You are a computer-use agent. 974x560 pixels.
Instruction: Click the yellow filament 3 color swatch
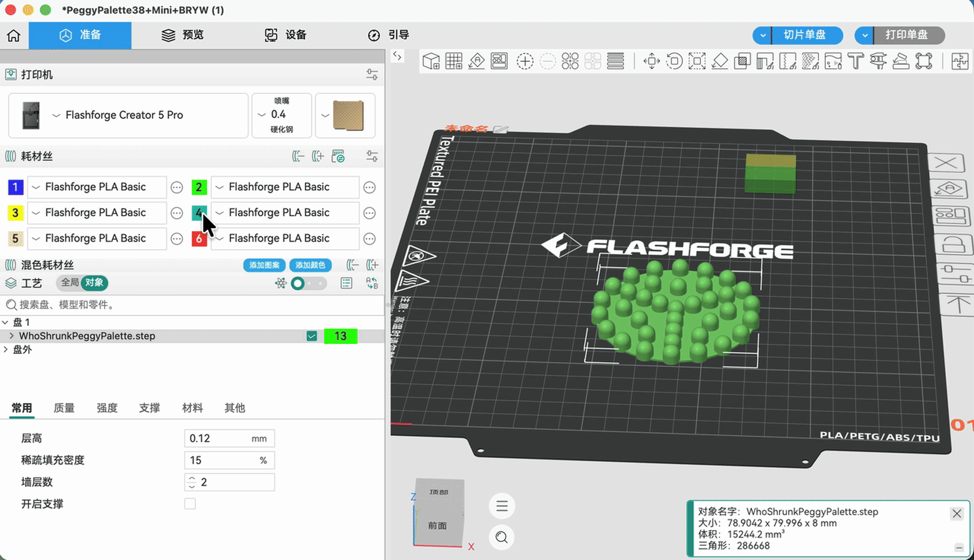pyautogui.click(x=15, y=213)
